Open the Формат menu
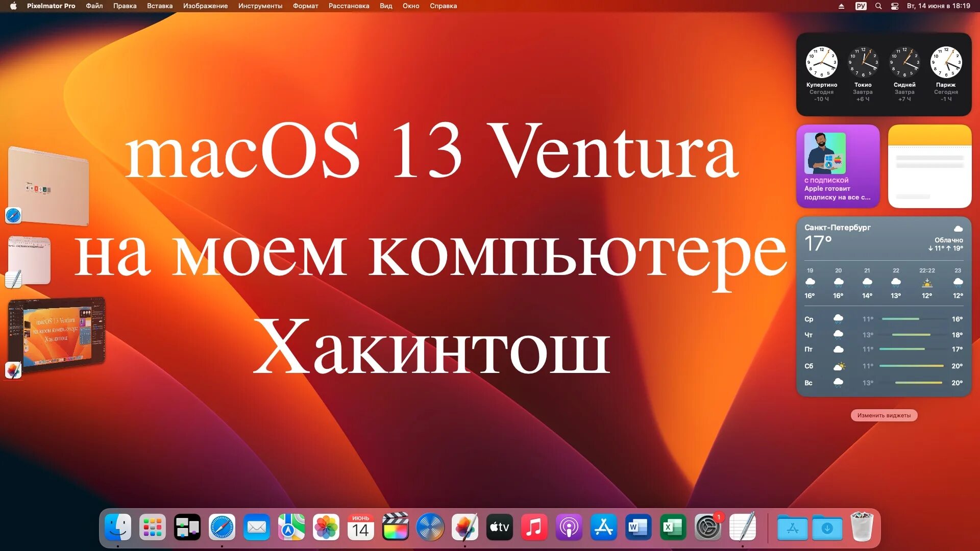 (306, 6)
